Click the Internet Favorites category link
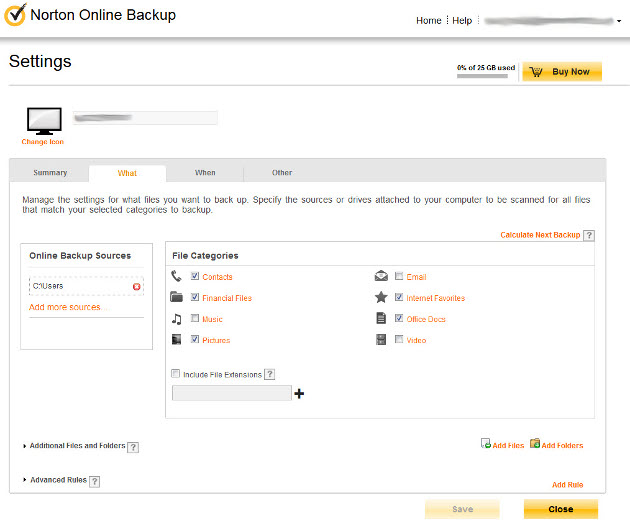Image resolution: width=630 pixels, height=526 pixels. (x=436, y=298)
